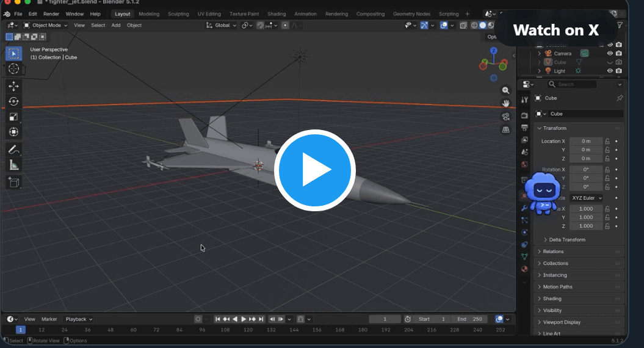Open the Object Mode dropdown
644x348 pixels.
point(45,26)
